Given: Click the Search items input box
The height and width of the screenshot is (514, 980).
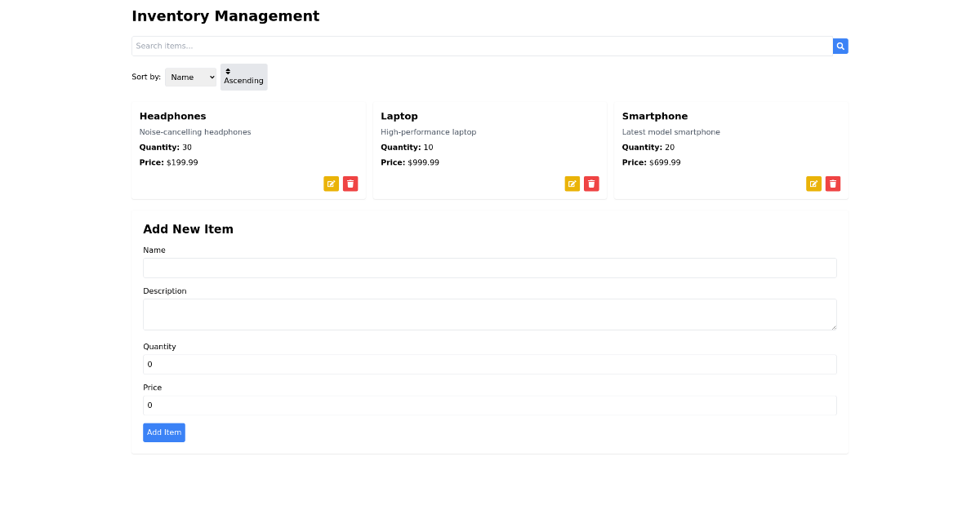Looking at the screenshot, I should click(x=482, y=46).
